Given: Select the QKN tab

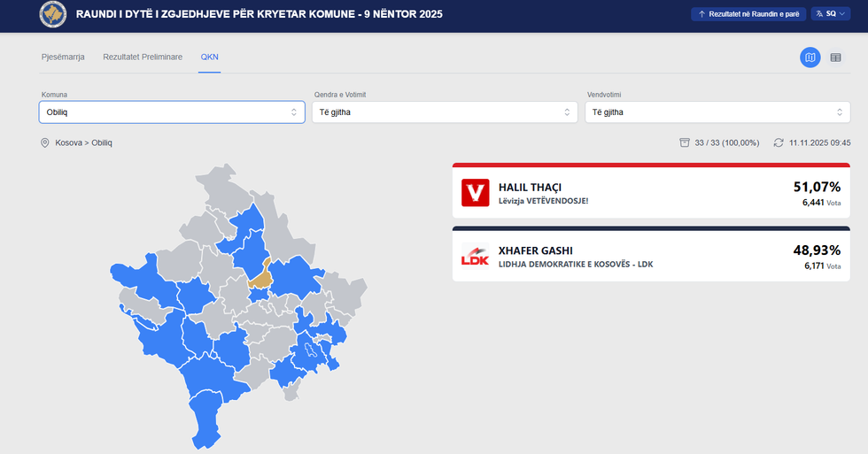Looking at the screenshot, I should [x=210, y=57].
